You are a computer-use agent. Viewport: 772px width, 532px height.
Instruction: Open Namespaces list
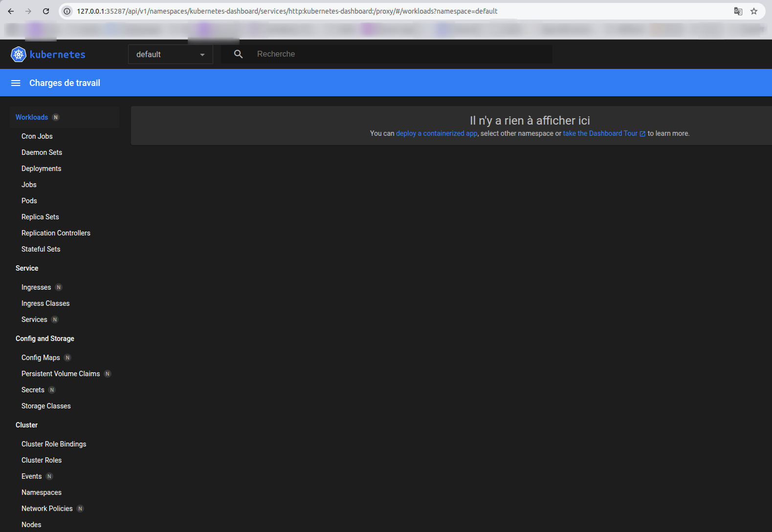click(x=42, y=492)
